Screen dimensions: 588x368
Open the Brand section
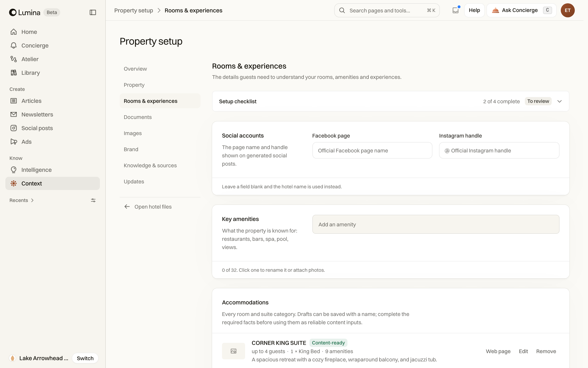pos(160,149)
